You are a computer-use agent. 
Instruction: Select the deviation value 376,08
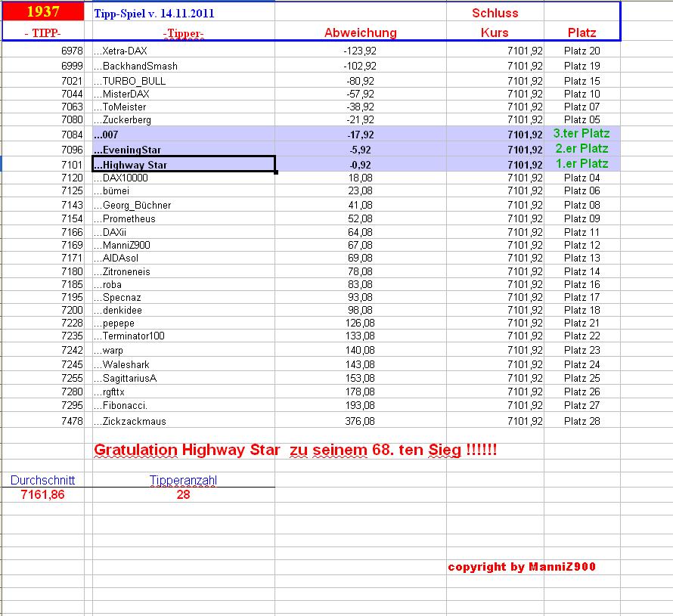click(x=360, y=421)
